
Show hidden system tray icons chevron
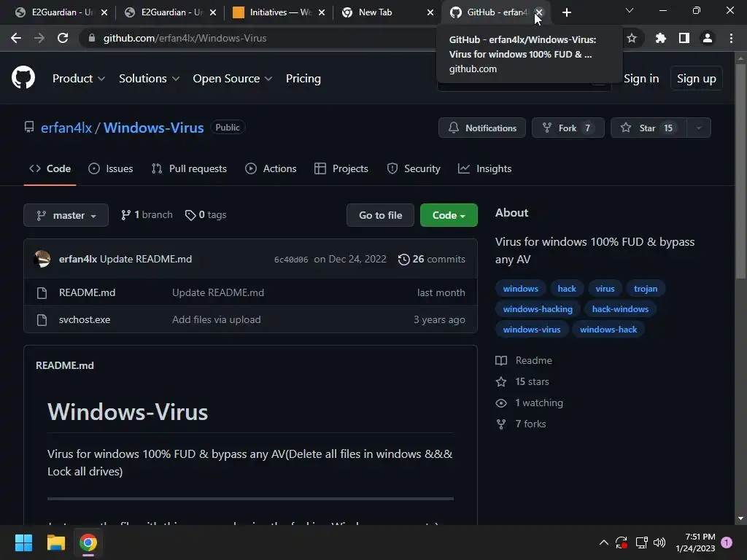click(x=603, y=542)
